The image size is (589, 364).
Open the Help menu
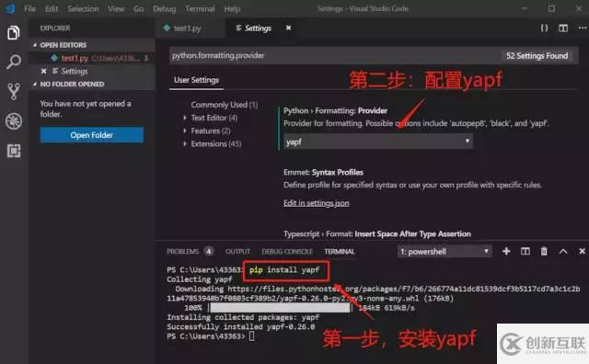pyautogui.click(x=232, y=8)
